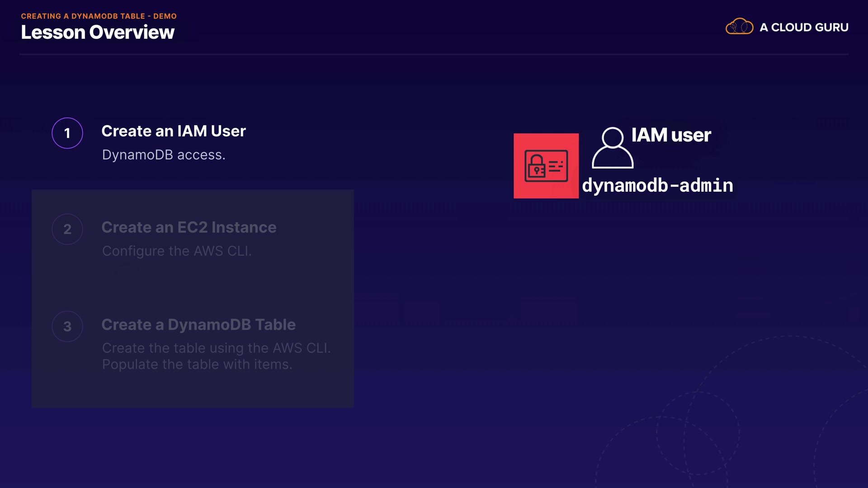Click the "dynamodb-admin" username text

tap(657, 185)
